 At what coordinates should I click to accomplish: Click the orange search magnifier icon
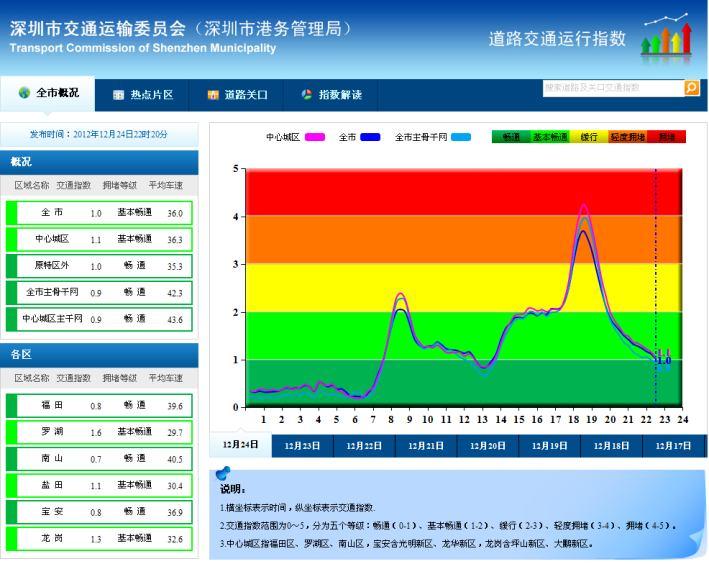[x=692, y=87]
